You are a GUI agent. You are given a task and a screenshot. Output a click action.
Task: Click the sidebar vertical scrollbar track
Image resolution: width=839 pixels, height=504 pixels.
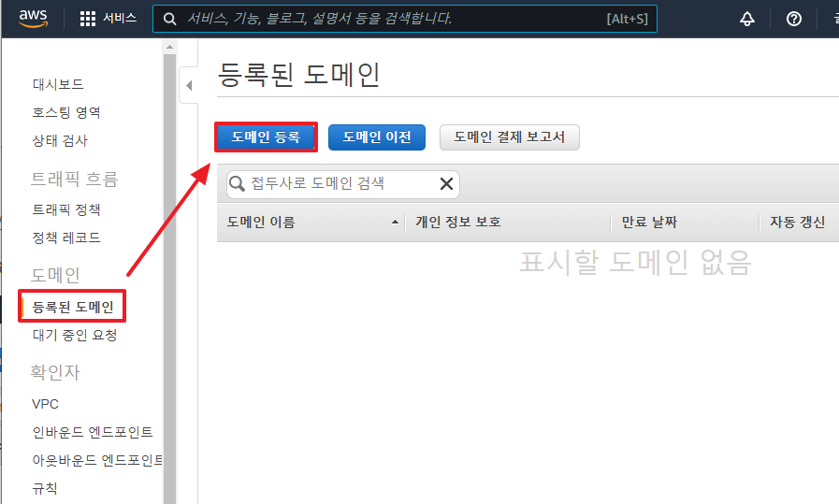coord(169,279)
